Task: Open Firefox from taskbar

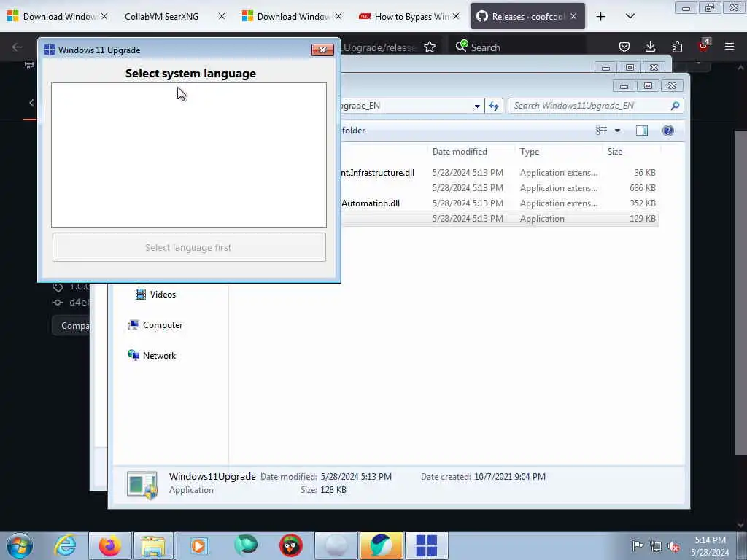Action: [x=109, y=545]
